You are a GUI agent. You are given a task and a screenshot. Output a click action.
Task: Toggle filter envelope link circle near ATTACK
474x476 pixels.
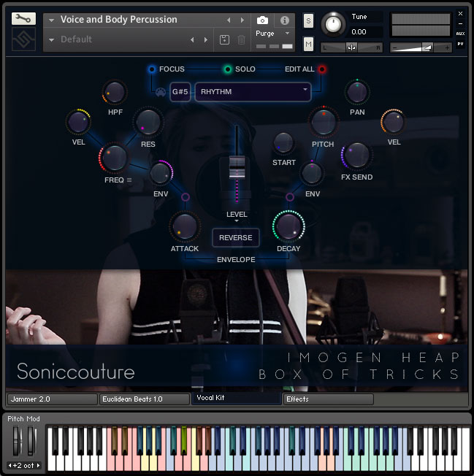(x=186, y=197)
